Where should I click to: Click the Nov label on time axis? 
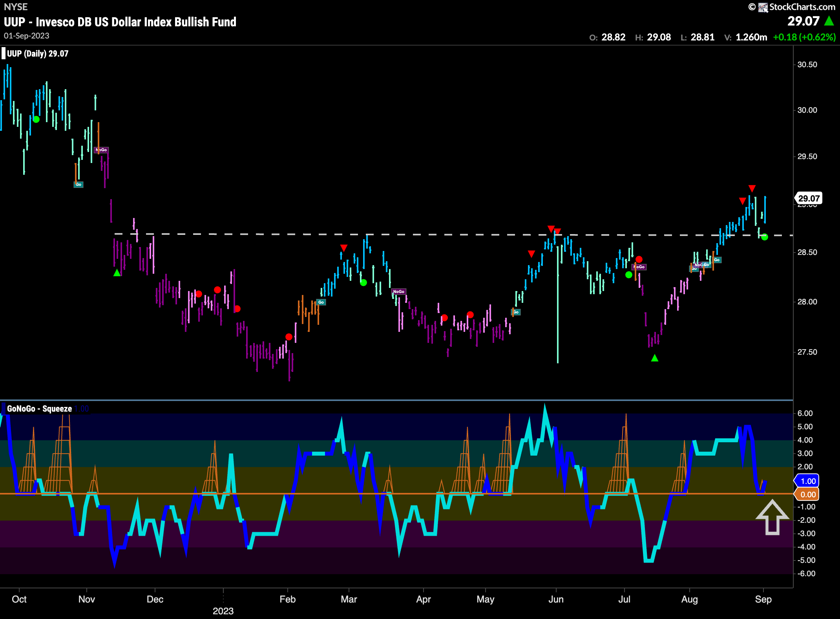[86, 599]
